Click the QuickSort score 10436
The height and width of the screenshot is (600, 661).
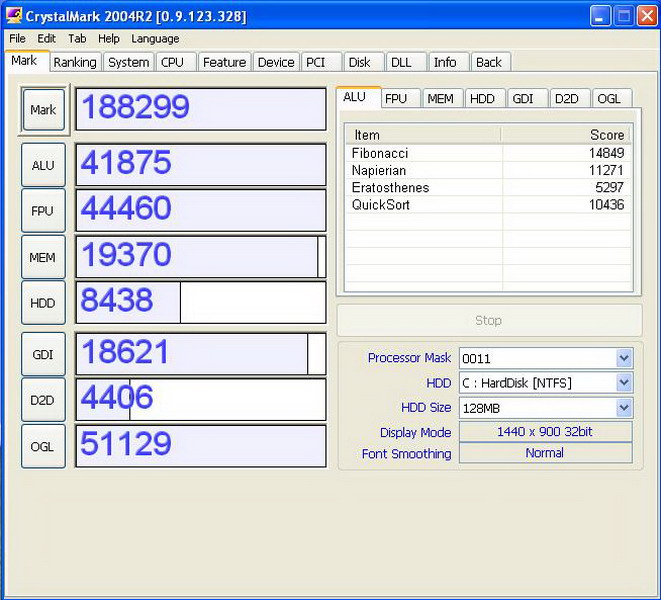[x=606, y=205]
